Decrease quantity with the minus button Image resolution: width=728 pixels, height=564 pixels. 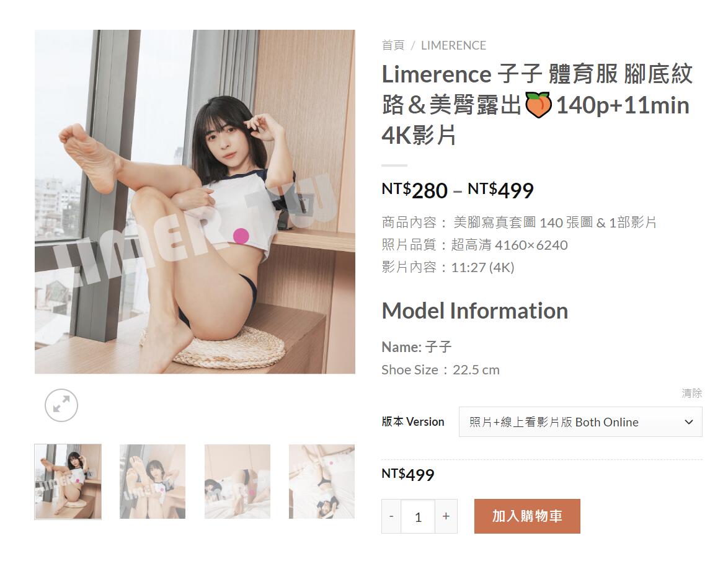[x=391, y=516]
